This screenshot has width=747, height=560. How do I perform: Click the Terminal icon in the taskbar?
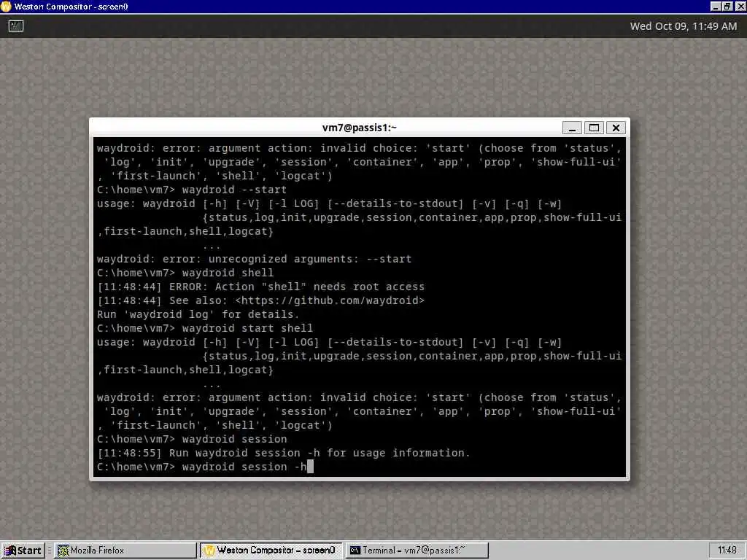click(355, 551)
